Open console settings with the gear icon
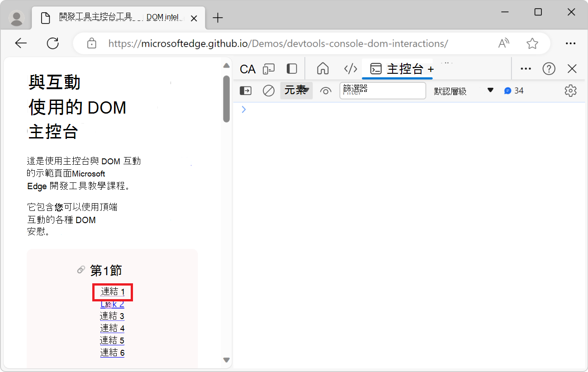The image size is (588, 372). click(571, 91)
